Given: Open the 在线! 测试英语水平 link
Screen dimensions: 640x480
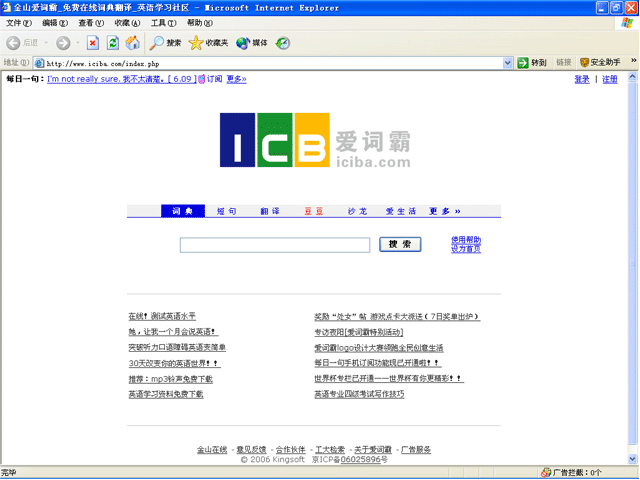Looking at the screenshot, I should pos(162,316).
